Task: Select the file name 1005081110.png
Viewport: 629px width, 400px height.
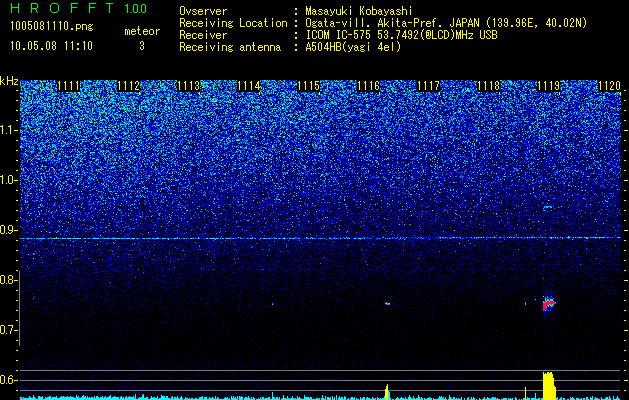Action: [x=51, y=26]
